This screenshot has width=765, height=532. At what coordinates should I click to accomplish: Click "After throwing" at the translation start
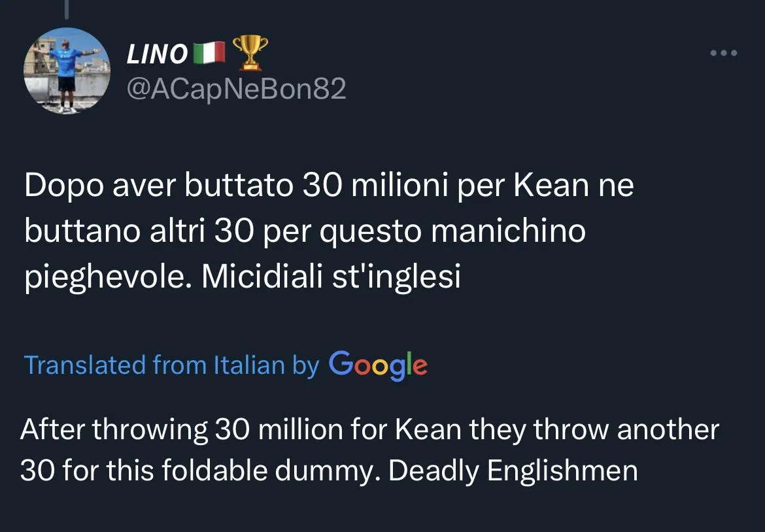[x=114, y=430]
